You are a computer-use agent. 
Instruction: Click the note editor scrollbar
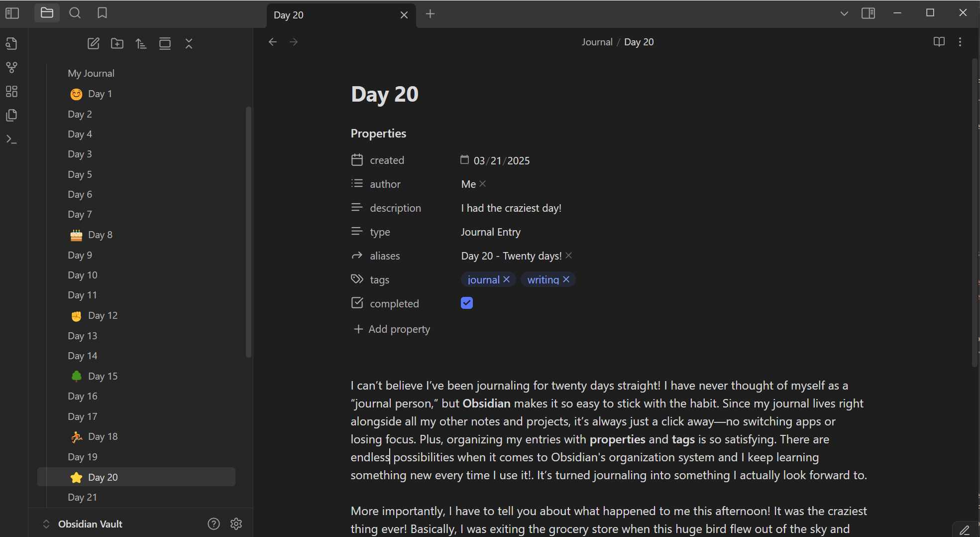pyautogui.click(x=975, y=213)
